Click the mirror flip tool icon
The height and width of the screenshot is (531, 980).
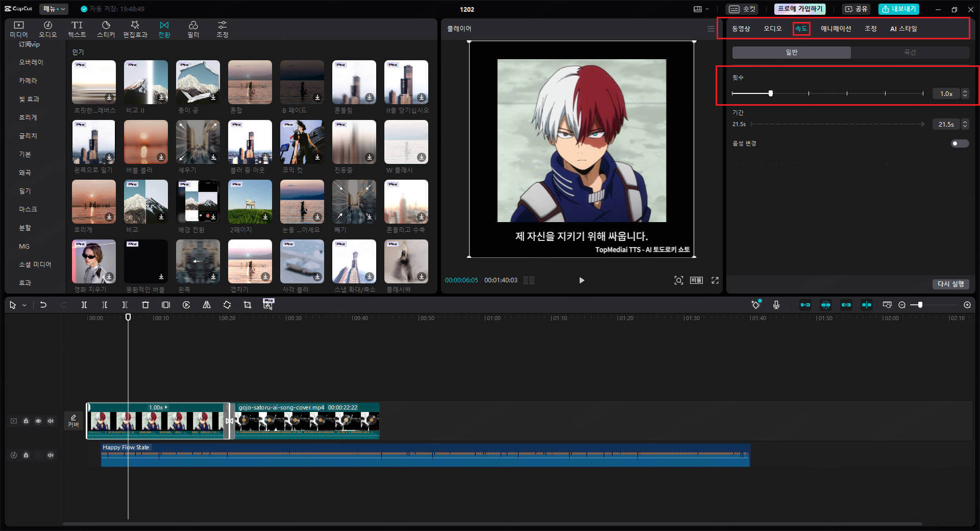tap(207, 305)
